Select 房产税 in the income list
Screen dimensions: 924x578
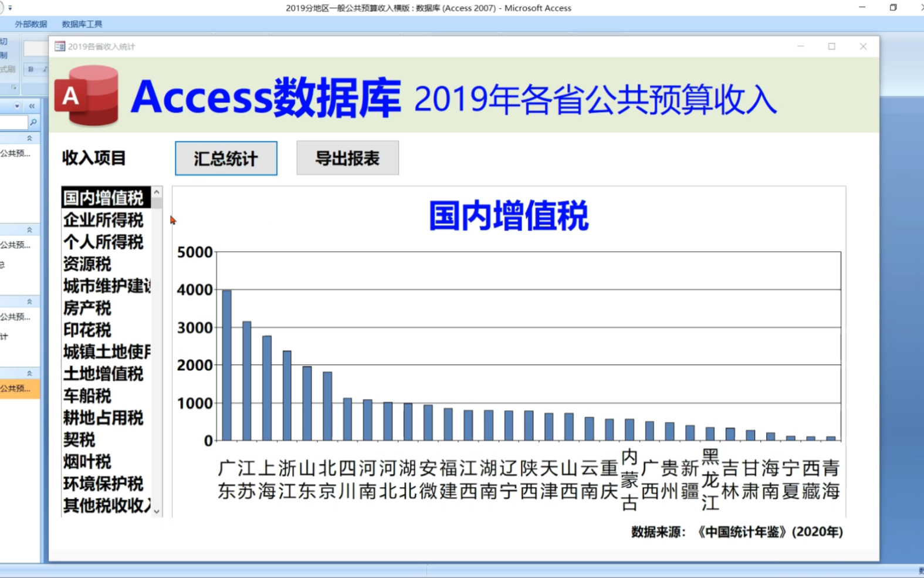tap(106, 308)
